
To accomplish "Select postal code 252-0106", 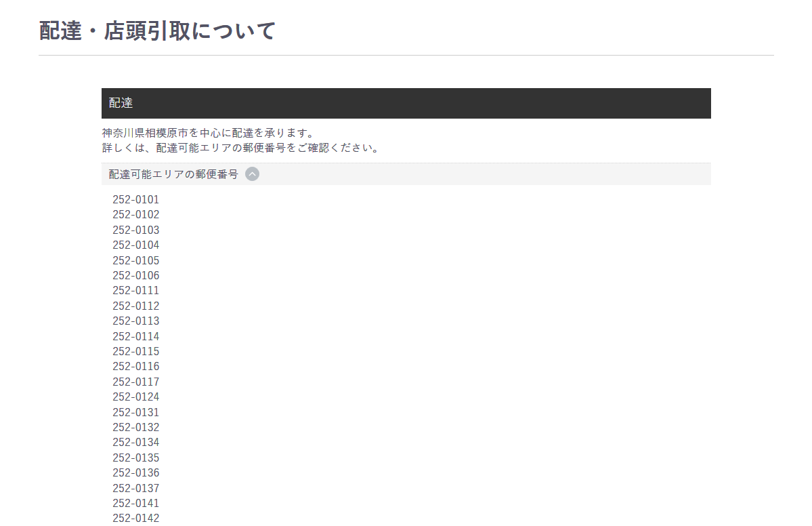I will tap(135, 275).
